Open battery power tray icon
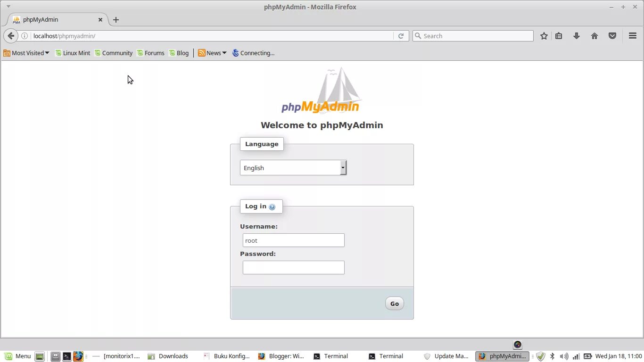644x362 pixels. pos(587,356)
